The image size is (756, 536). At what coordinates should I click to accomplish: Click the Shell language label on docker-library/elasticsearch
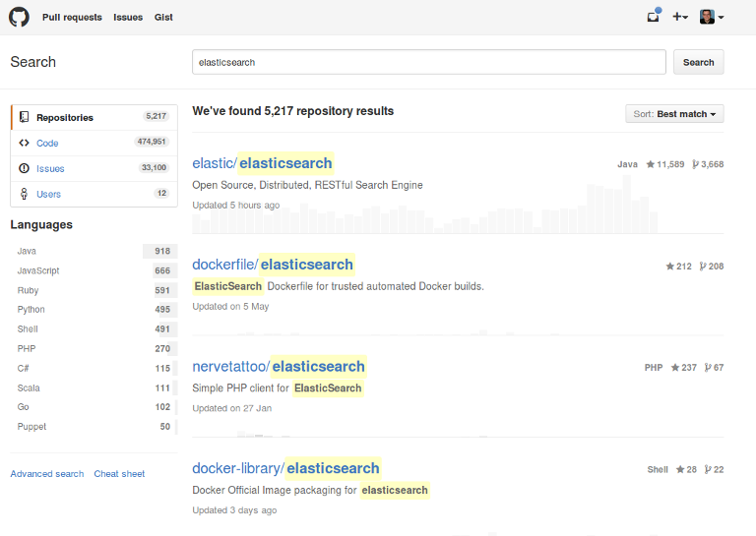coord(658,469)
